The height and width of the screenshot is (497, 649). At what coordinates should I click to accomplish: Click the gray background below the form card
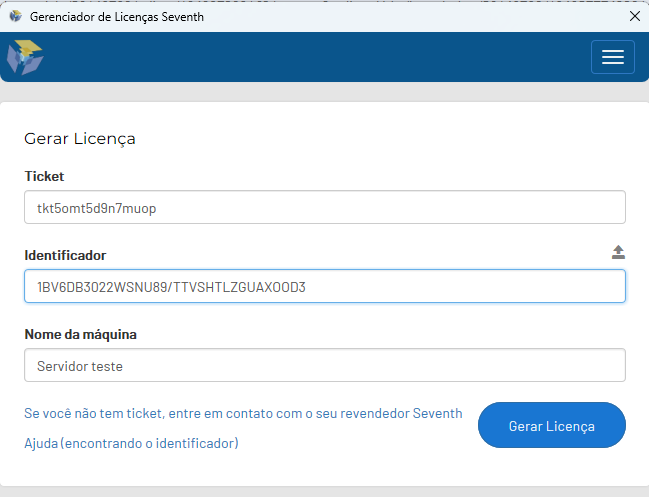pyautogui.click(x=324, y=491)
